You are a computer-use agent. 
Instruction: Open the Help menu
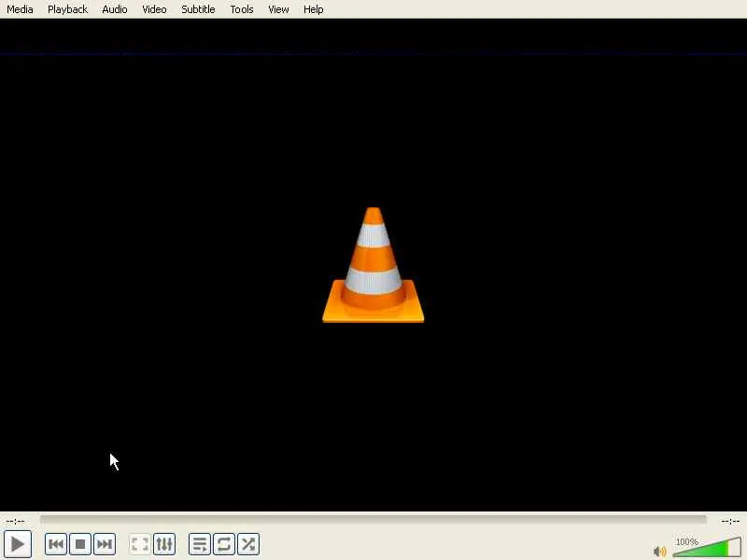(x=314, y=9)
